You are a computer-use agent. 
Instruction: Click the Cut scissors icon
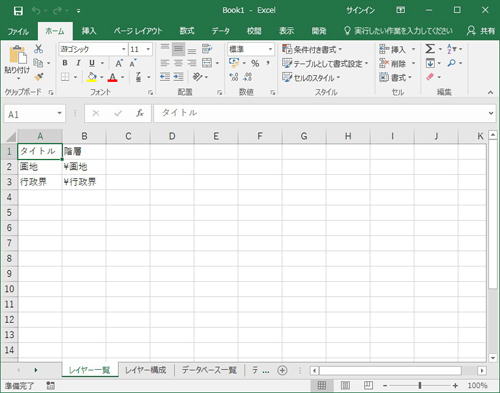click(x=38, y=49)
